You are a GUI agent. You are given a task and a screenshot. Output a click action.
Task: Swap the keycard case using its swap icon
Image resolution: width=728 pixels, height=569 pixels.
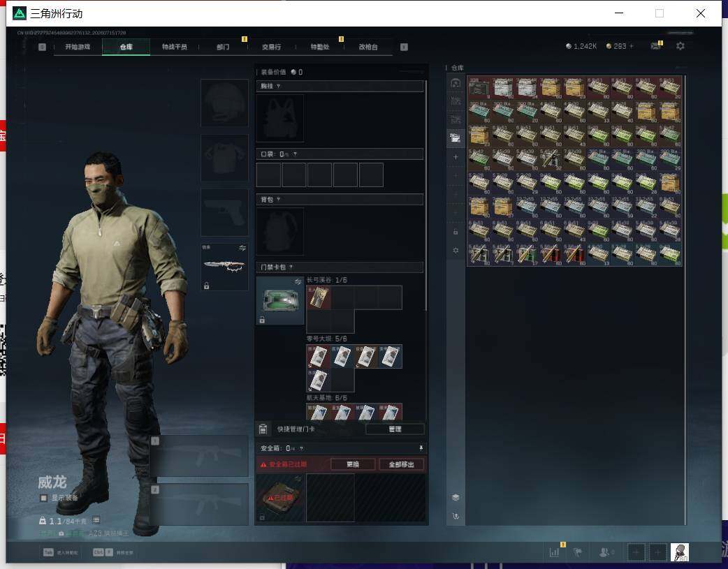click(x=298, y=282)
